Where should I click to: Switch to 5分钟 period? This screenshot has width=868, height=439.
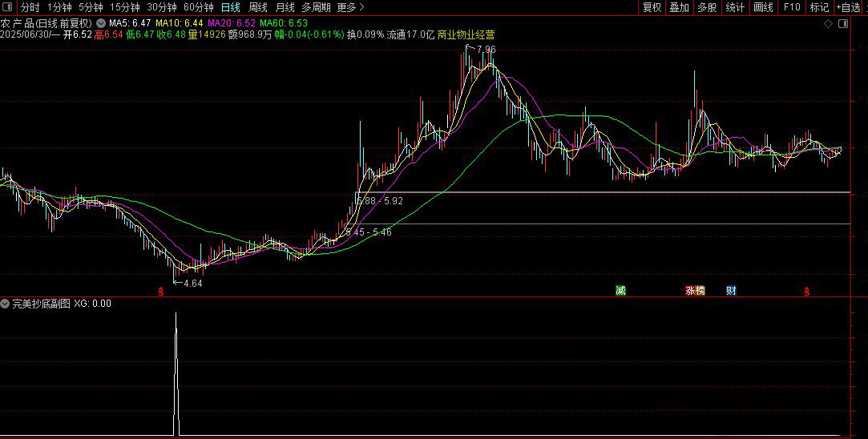point(91,7)
